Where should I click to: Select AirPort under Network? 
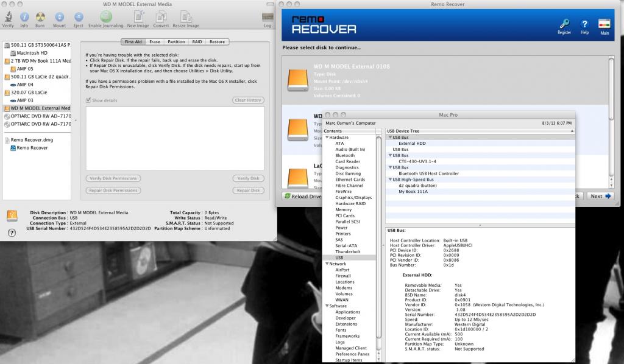[x=342, y=270]
